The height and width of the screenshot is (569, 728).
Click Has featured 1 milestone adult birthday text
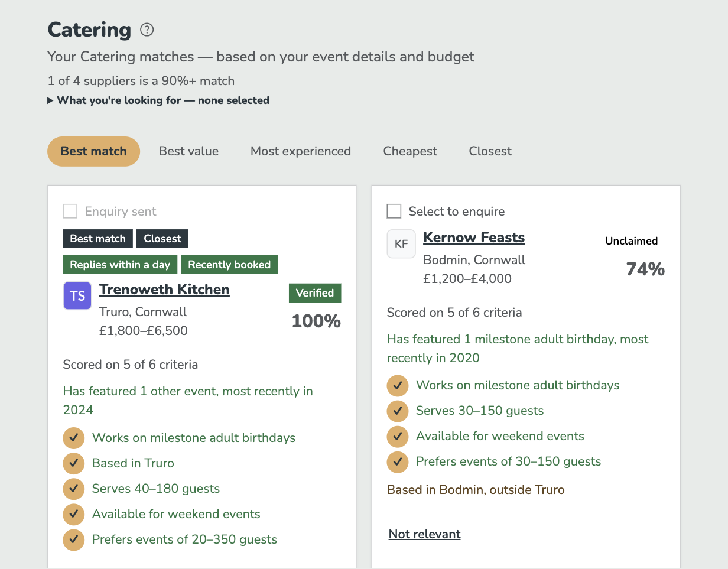518,349
